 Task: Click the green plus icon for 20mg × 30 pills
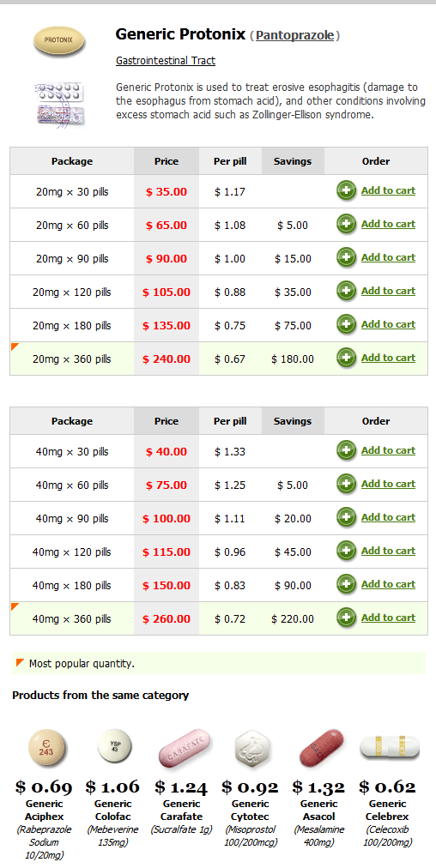[346, 191]
